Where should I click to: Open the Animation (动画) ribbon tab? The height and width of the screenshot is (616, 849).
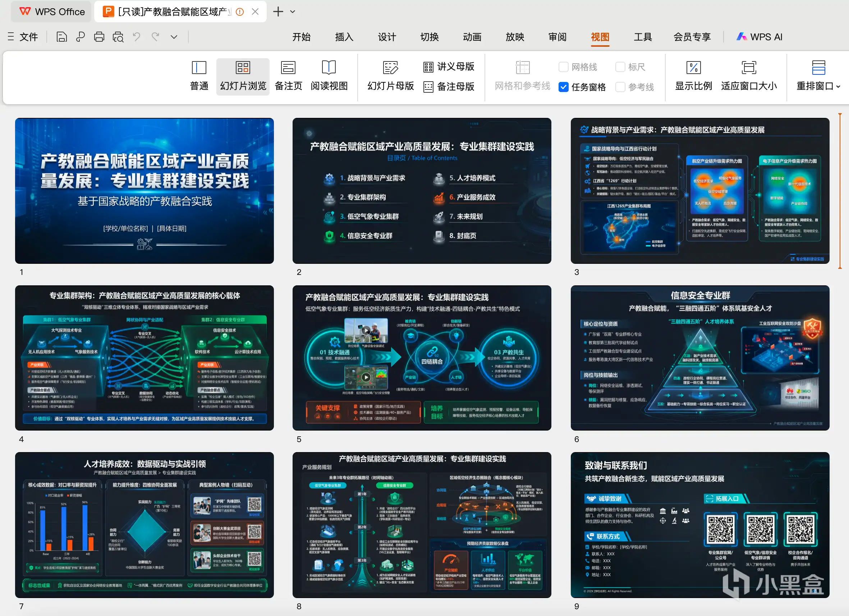point(472,37)
